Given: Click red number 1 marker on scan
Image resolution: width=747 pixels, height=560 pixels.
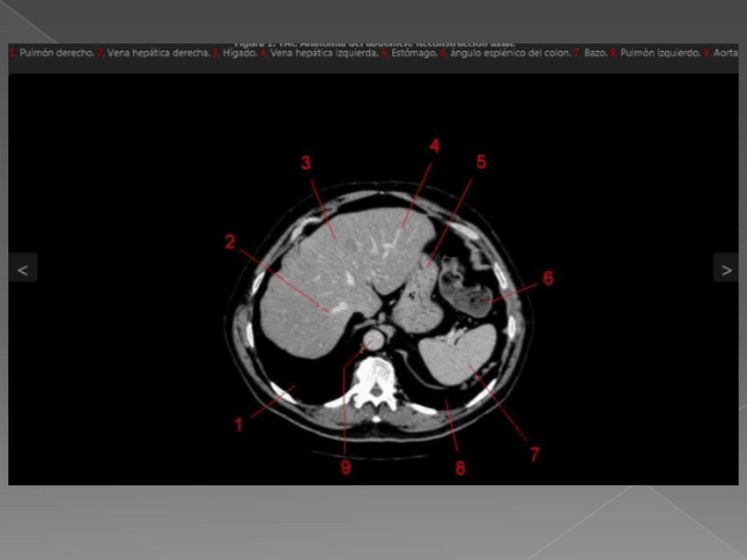Looking at the screenshot, I should 238,424.
